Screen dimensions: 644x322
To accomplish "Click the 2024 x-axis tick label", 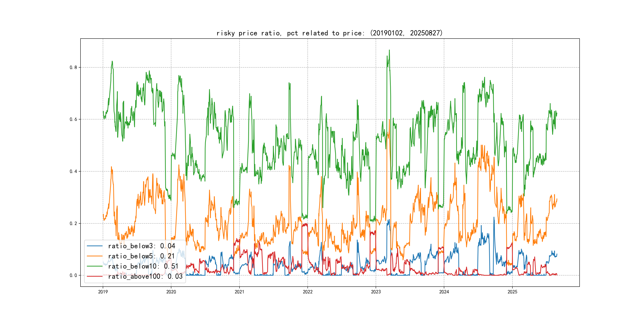I will tap(444, 292).
